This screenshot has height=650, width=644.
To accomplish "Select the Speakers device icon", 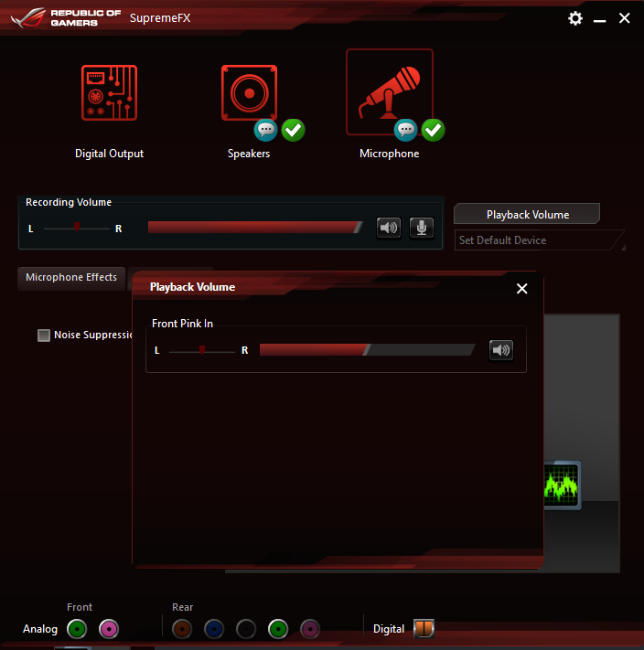I will coord(249,92).
